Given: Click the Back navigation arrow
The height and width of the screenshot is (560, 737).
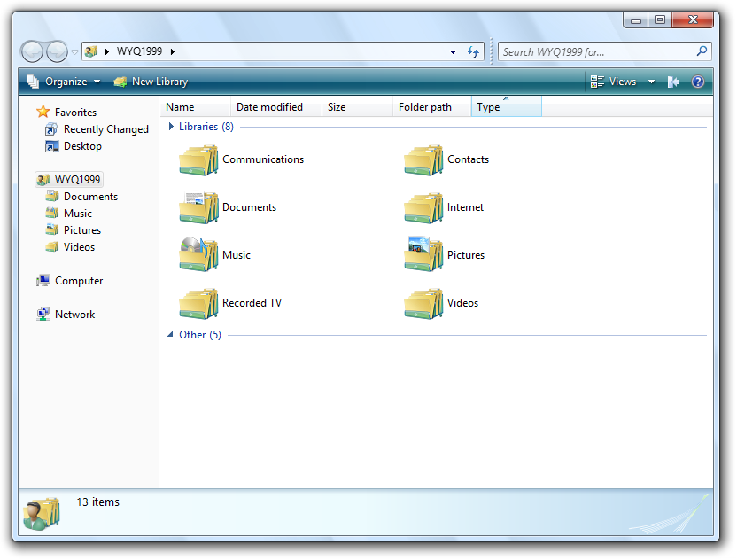Looking at the screenshot, I should click(32, 51).
